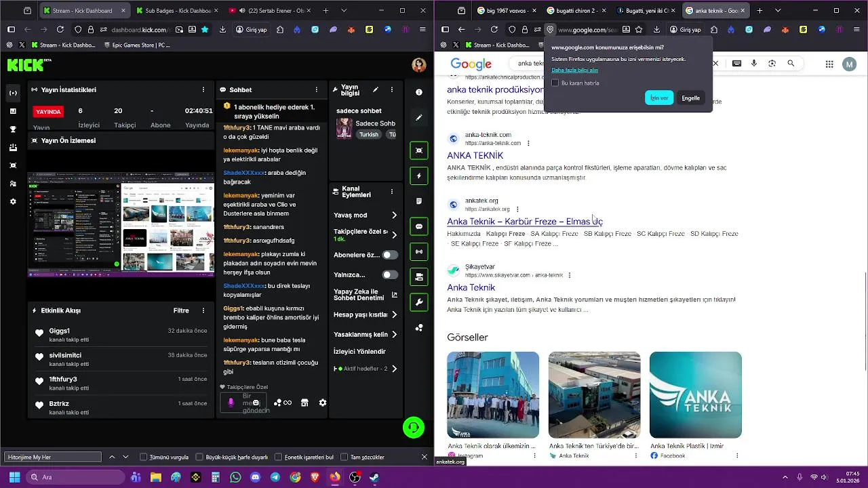Go to next find result with down arrow
The height and width of the screenshot is (488, 868).
pos(125,457)
